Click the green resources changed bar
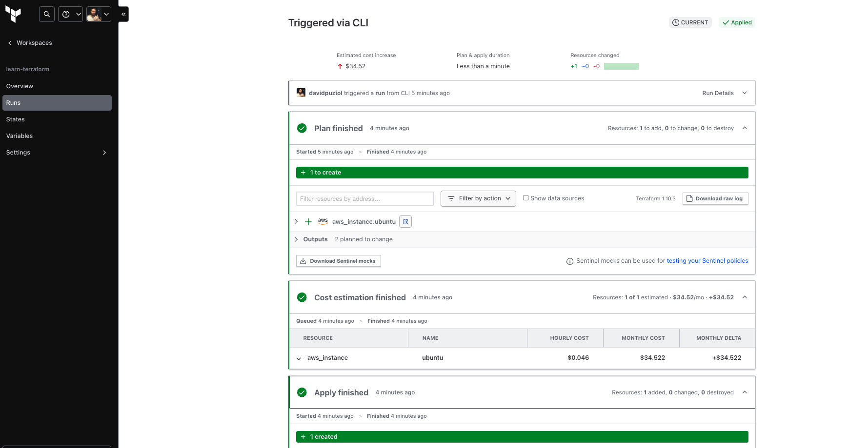Viewport: 868px width, 448px height. (621, 66)
